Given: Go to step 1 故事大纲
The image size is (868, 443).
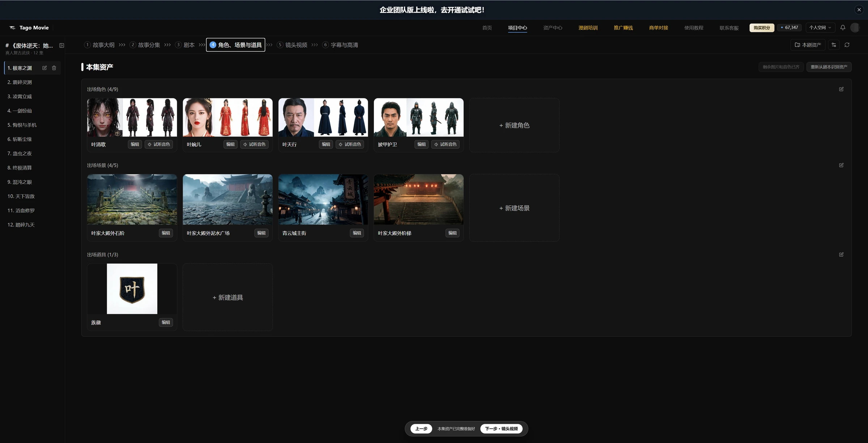Looking at the screenshot, I should (x=99, y=45).
